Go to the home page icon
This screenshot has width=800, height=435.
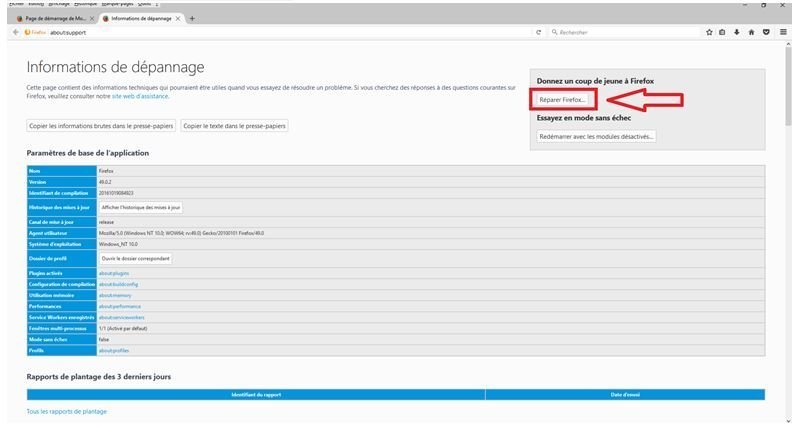752,32
